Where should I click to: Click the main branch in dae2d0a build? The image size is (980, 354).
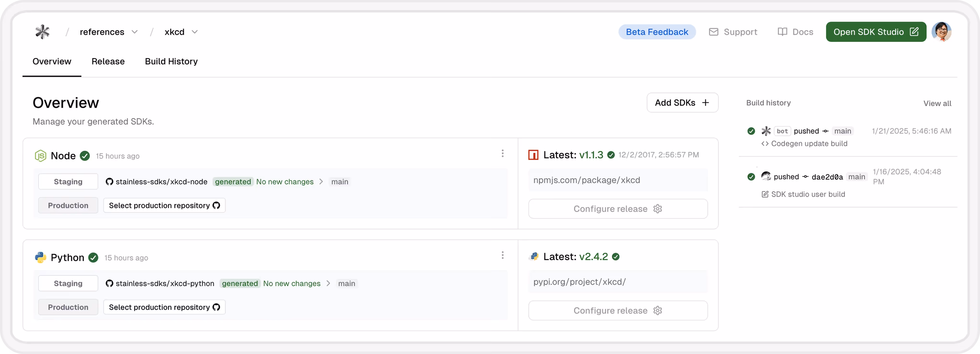click(856, 177)
